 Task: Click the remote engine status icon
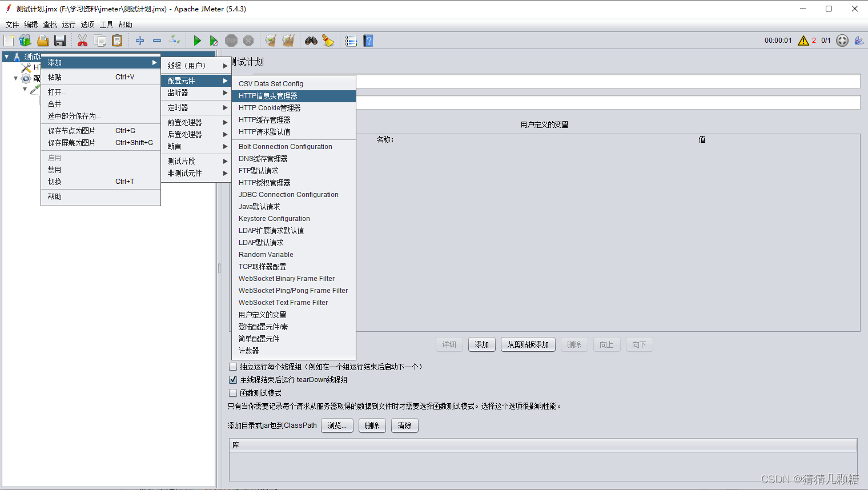(x=842, y=41)
